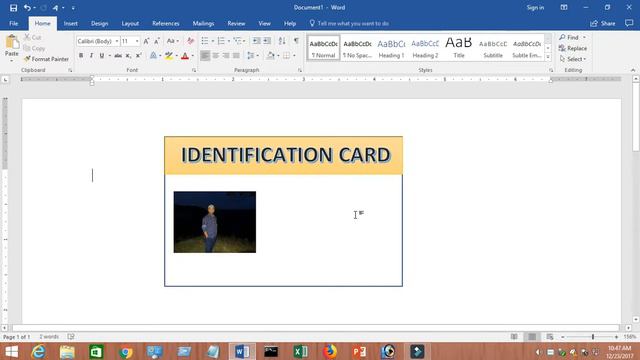640x360 pixels.
Task: Toggle underline formatting
Action: [102, 56]
